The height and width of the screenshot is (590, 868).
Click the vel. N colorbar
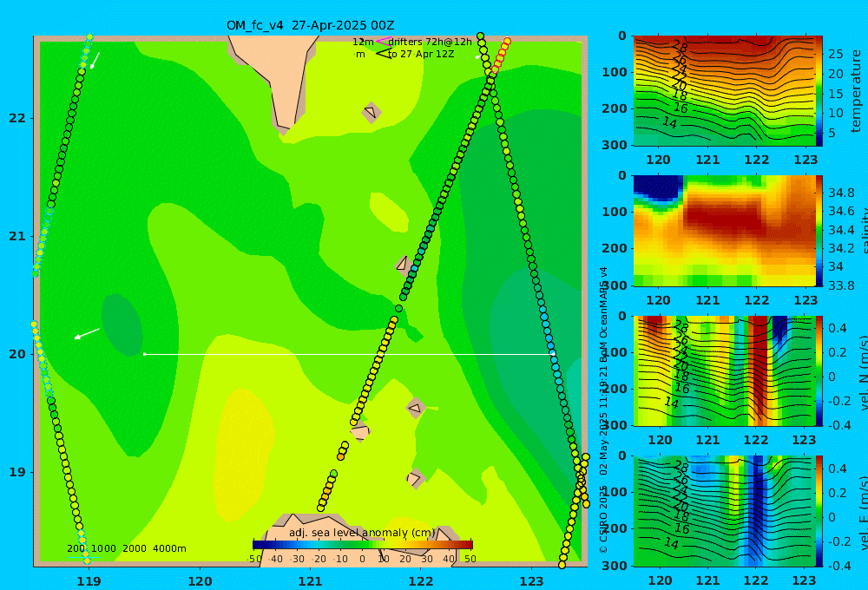tap(819, 370)
